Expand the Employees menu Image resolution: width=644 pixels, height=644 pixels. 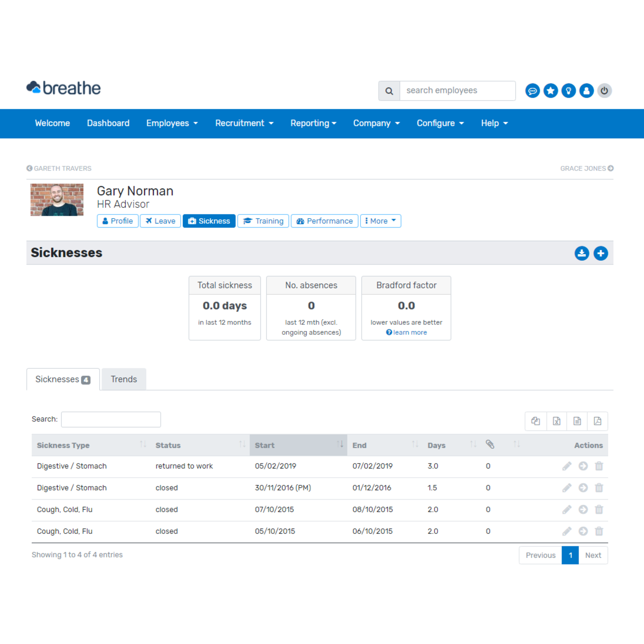click(x=172, y=123)
